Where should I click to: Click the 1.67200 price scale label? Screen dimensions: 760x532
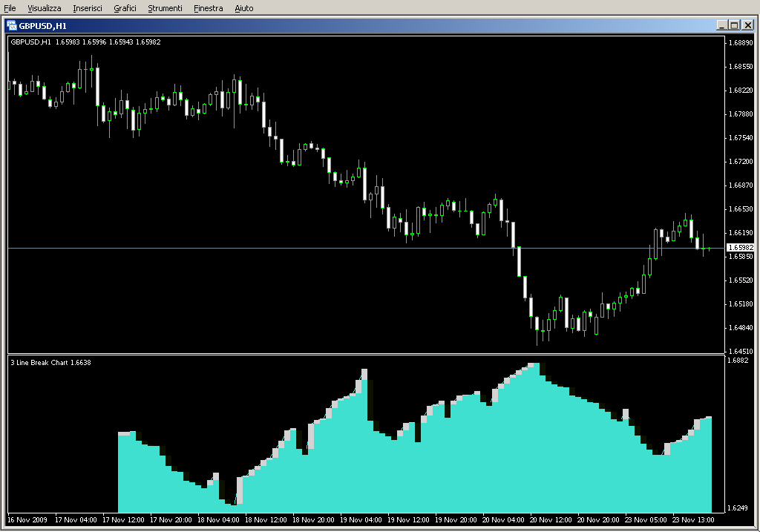pos(741,161)
